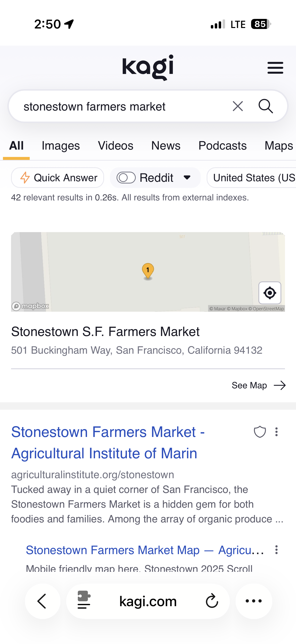
Task: Open browser more options ellipsis button
Action: (254, 601)
